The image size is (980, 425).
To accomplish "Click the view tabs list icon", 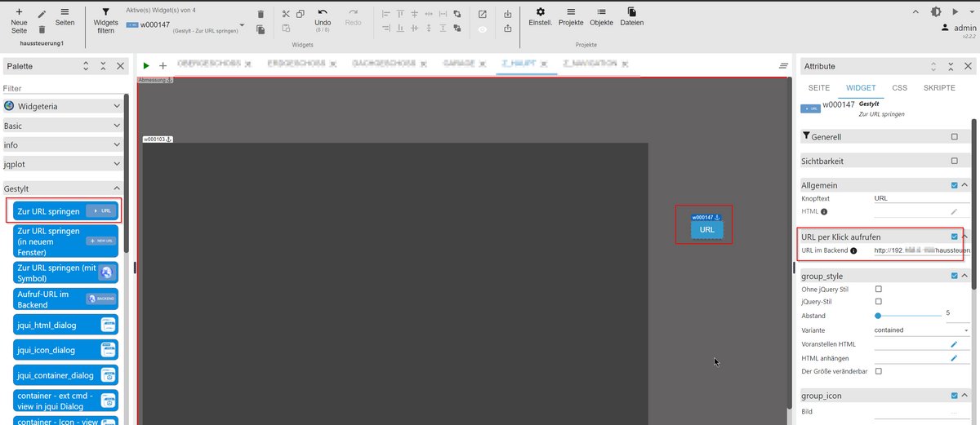I will [783, 65].
